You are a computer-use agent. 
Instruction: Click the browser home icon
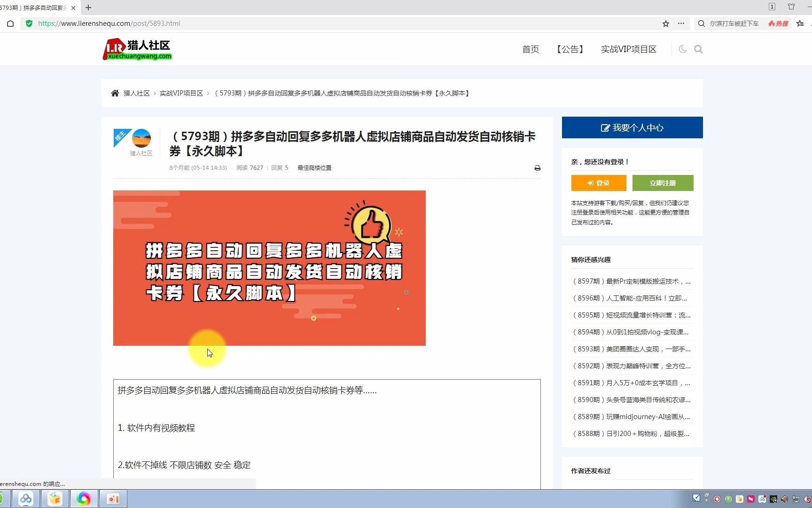[10, 24]
